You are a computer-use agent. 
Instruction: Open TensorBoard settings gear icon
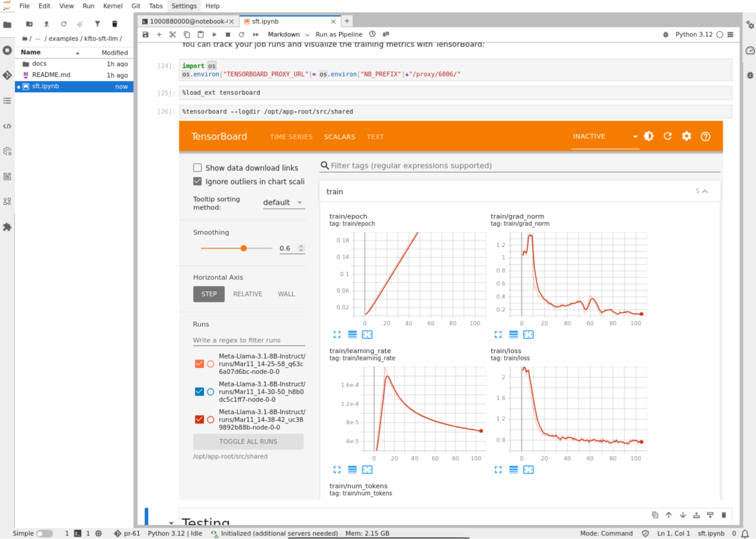pos(686,136)
